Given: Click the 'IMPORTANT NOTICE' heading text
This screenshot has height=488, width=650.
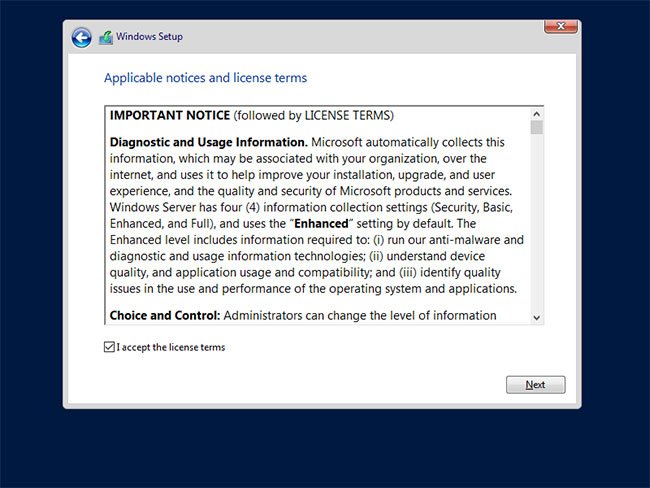Looking at the screenshot, I should 170,115.
